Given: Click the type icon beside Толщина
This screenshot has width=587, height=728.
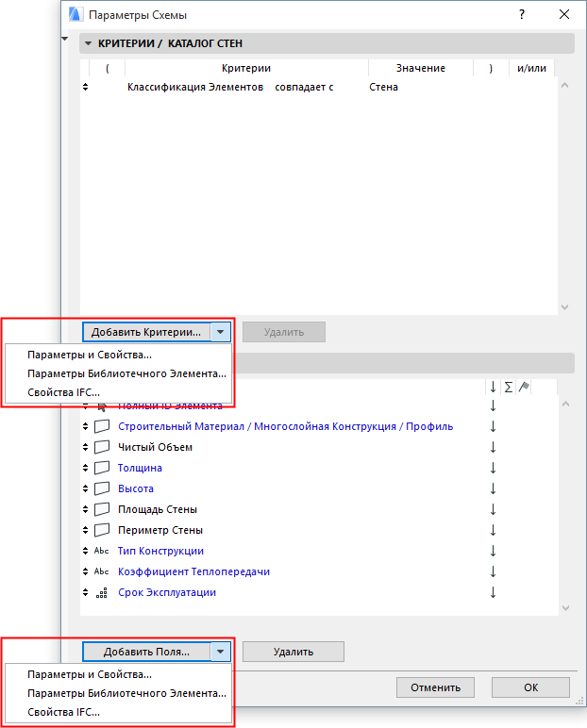Looking at the screenshot, I should tap(102, 468).
